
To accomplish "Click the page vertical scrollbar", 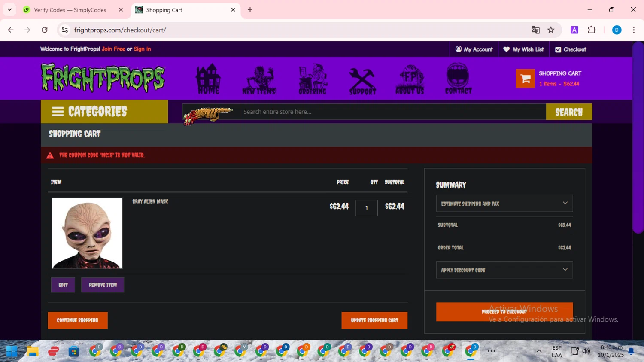I will point(638,137).
